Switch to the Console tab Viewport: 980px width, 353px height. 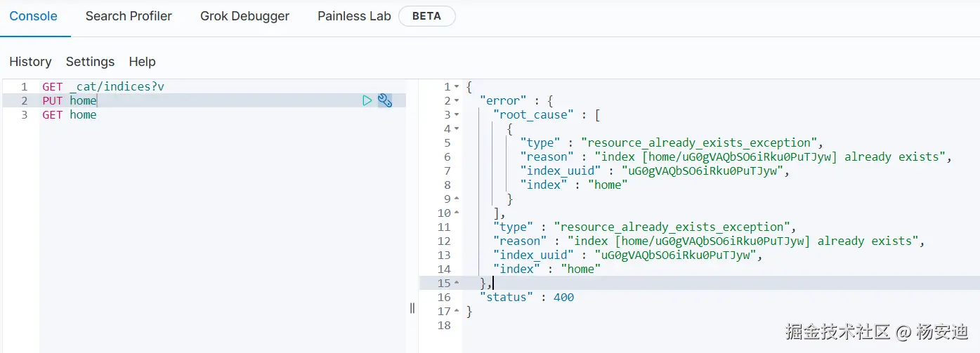33,16
